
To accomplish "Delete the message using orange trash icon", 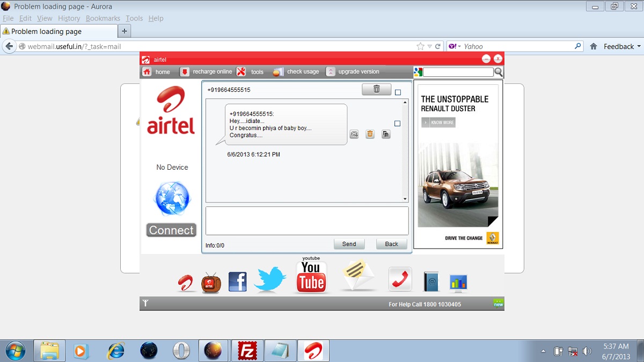I will click(x=370, y=134).
